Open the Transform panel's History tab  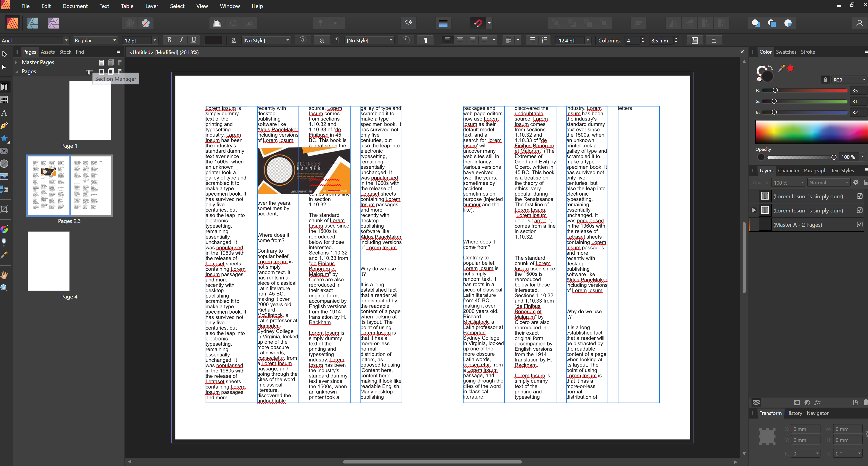tap(794, 413)
